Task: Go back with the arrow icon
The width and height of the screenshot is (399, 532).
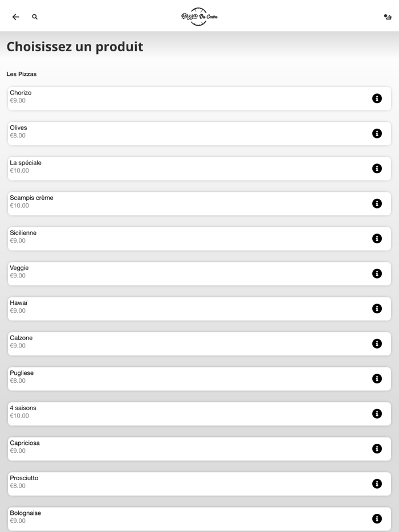Action: (15, 17)
